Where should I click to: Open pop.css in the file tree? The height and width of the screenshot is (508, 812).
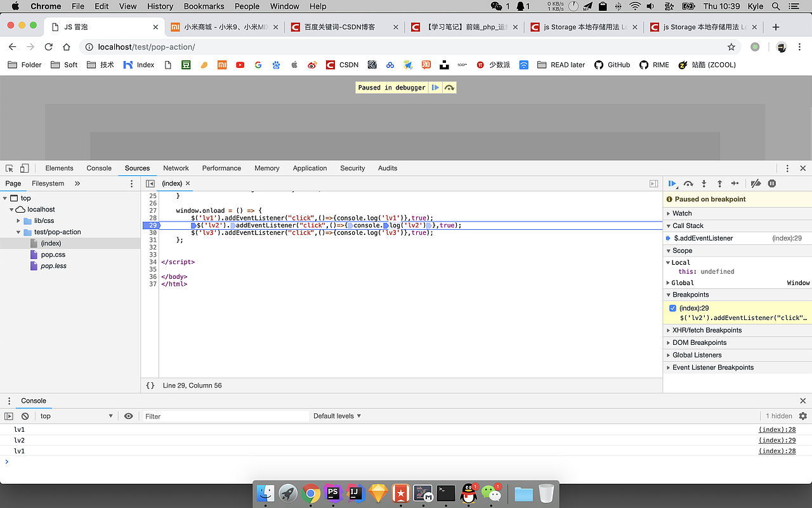tap(53, 255)
